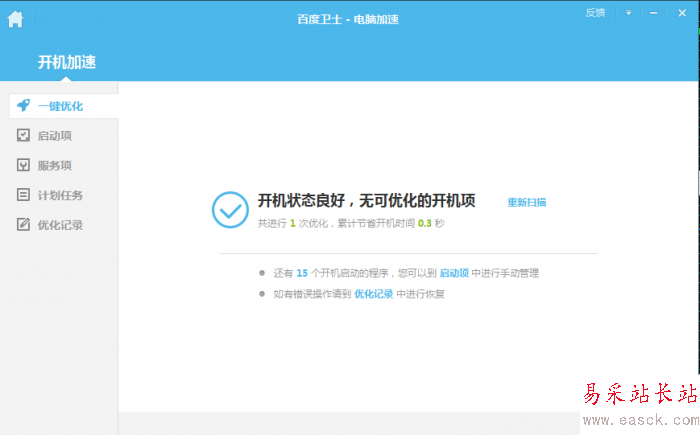
Task: Click the 15 startup programs count
Action: pos(302,273)
